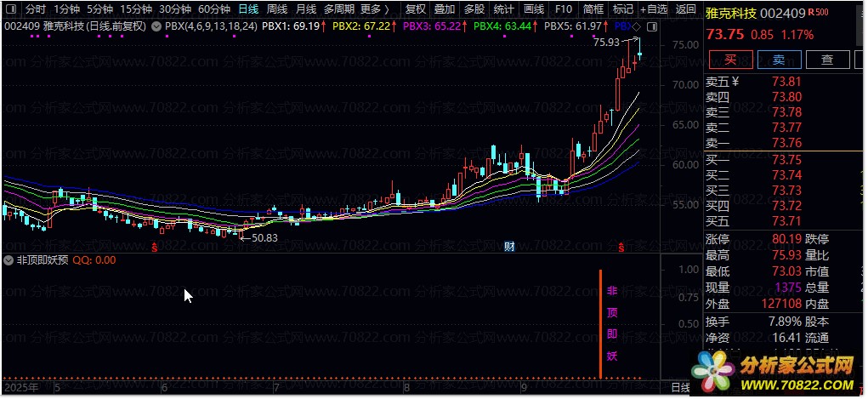Open F10 company info
This screenshot has width=868, height=399.
(562, 9)
